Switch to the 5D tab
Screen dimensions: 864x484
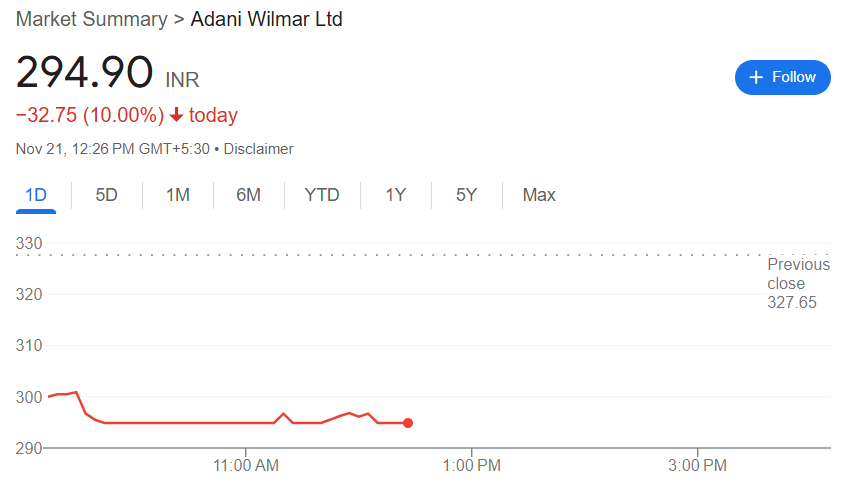[x=106, y=195]
